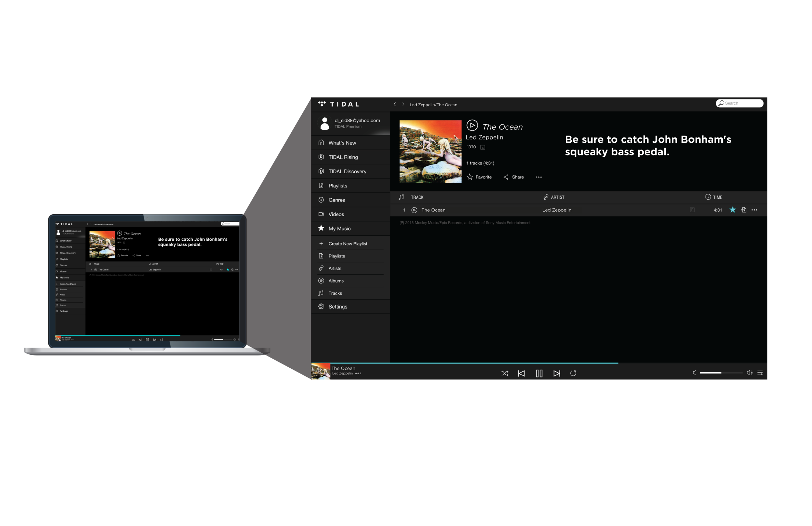
Task: Click Led Zeppelin/The Ocean breadcrumb, enlarged view
Action: [433, 105]
